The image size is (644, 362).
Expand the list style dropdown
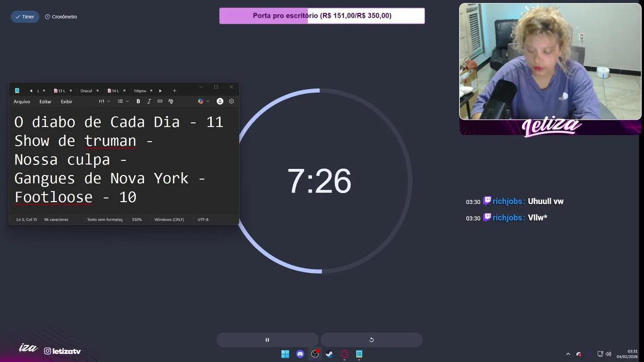123,102
